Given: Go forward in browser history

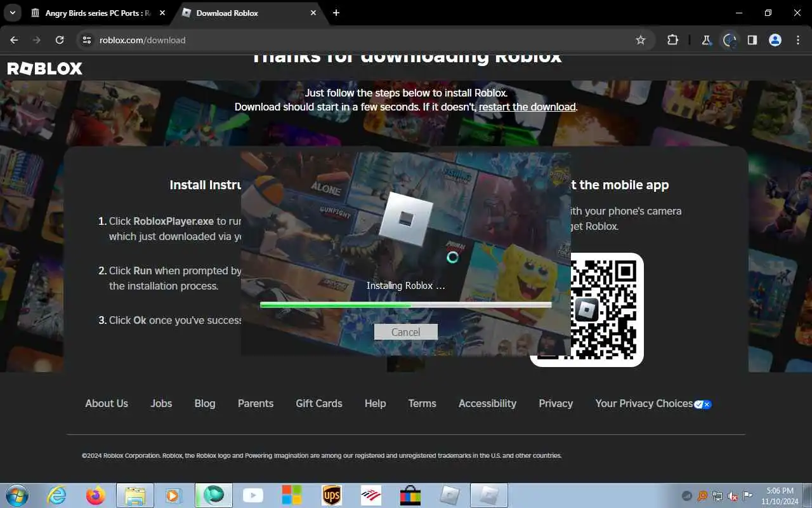Looking at the screenshot, I should pos(37,40).
